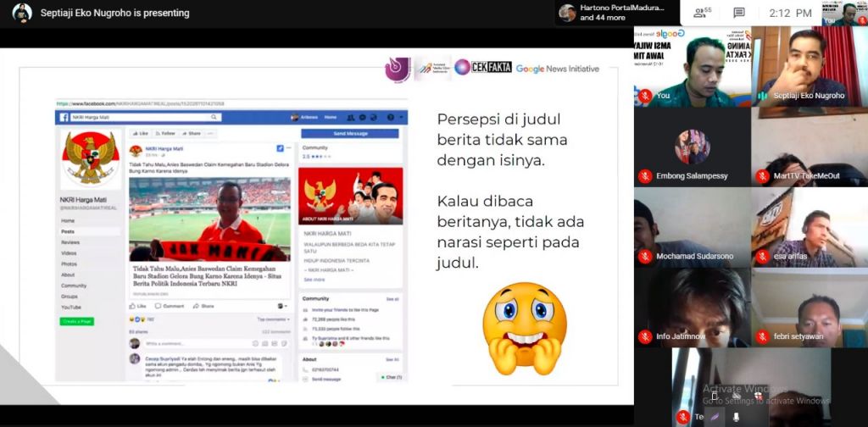Click the 2:12 PM clock text
The height and width of the screenshot is (427, 868).
789,13
